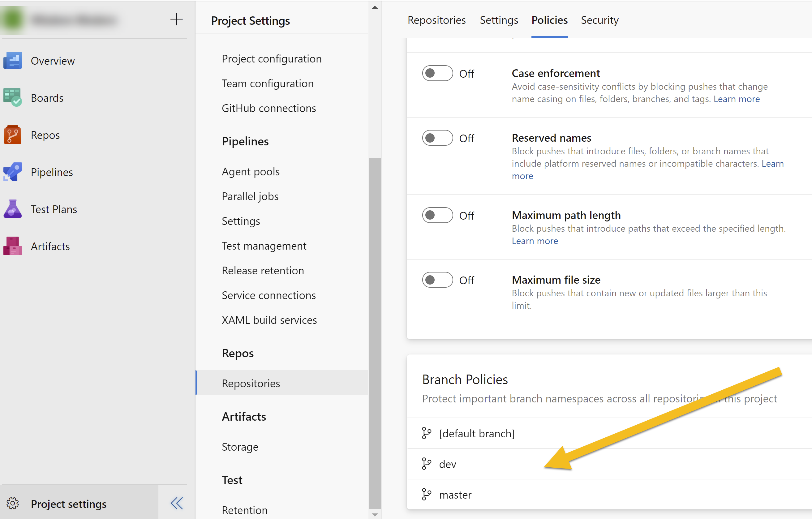Click scroll down arrow in settings panel
This screenshot has height=519, width=812.
[375, 515]
